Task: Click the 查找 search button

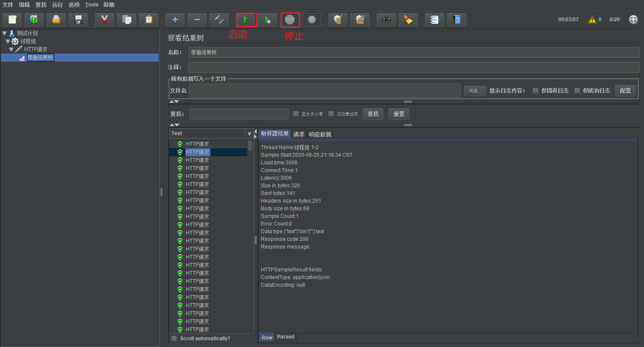Action: [x=372, y=113]
